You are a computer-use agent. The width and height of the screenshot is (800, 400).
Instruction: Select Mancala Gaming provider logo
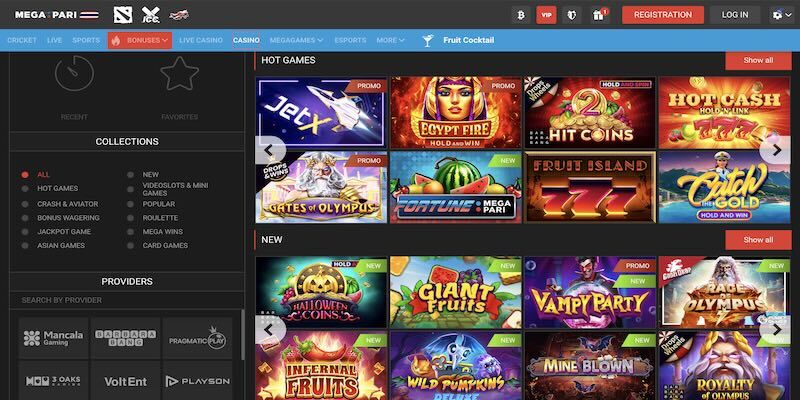point(54,338)
